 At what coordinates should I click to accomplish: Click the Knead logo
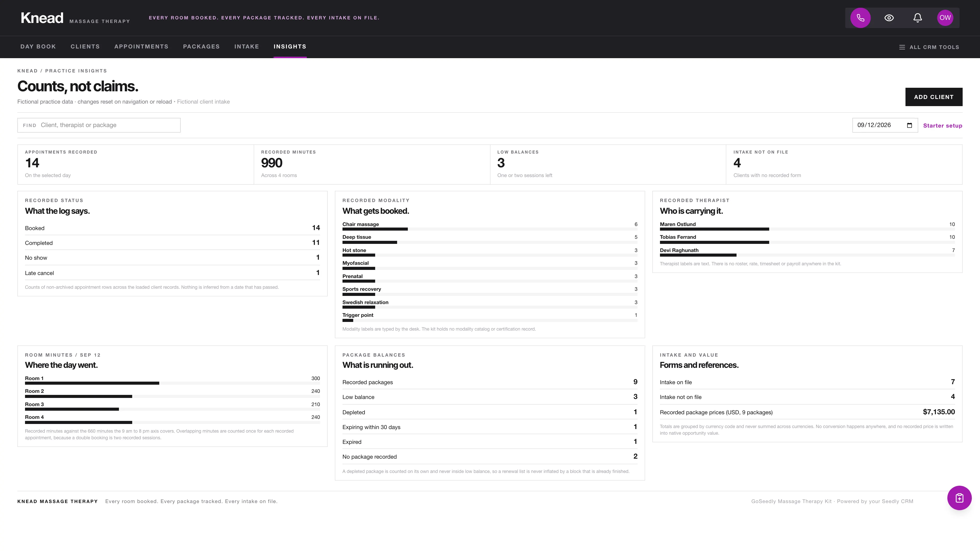coord(42,18)
